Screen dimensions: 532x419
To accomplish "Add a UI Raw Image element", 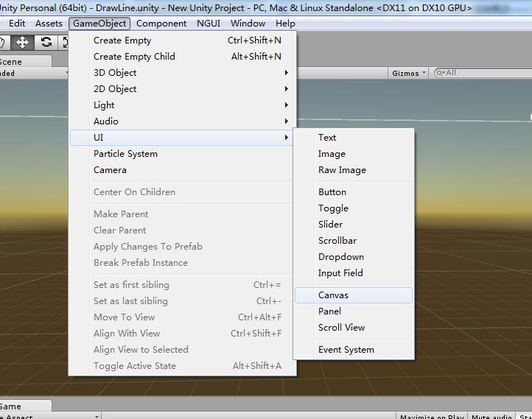I will click(354, 170).
